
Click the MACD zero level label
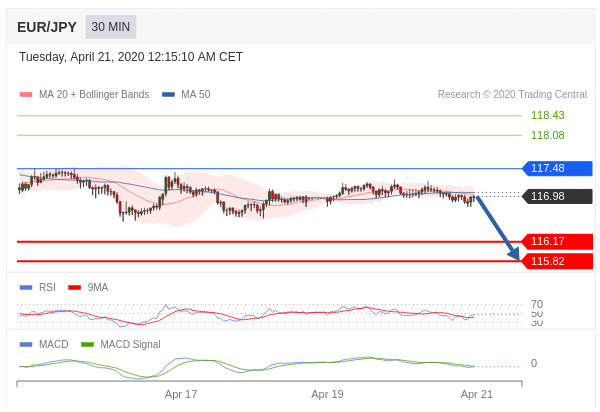(534, 363)
